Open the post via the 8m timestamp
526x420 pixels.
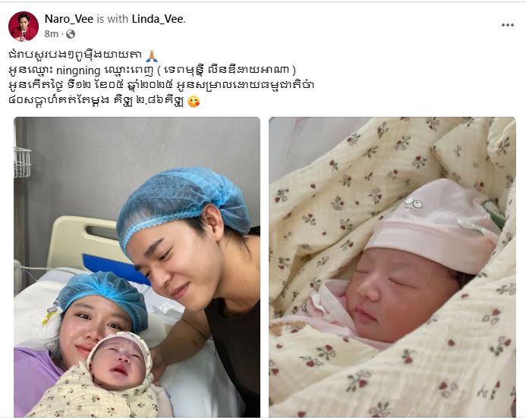[52, 34]
